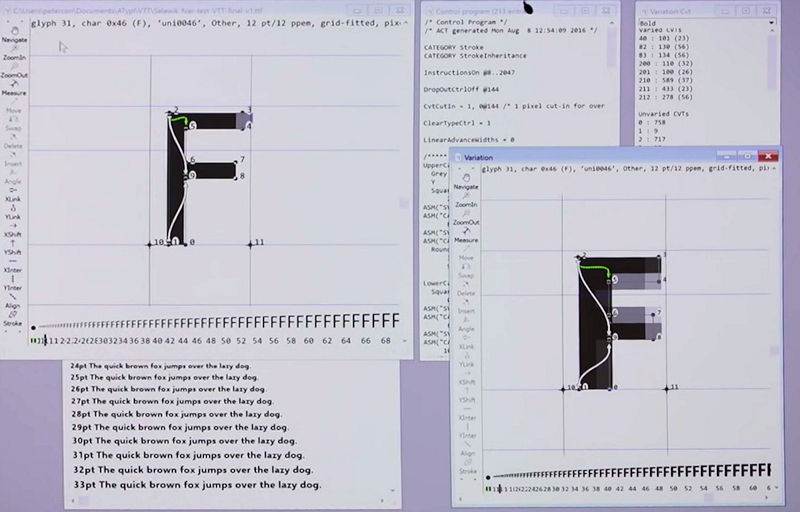Viewport: 800px width, 512px height.
Task: Pick the Measure tool in the main glyph window
Action: (x=13, y=88)
